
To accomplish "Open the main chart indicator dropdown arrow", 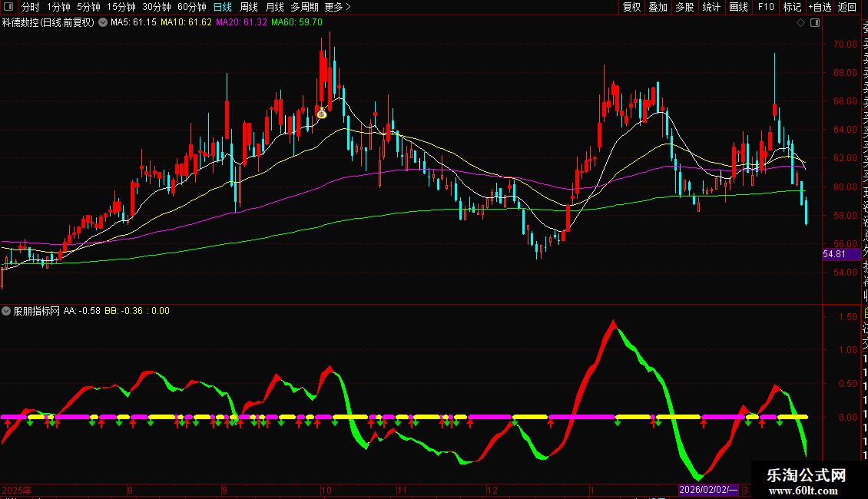I will pyautogui.click(x=103, y=23).
